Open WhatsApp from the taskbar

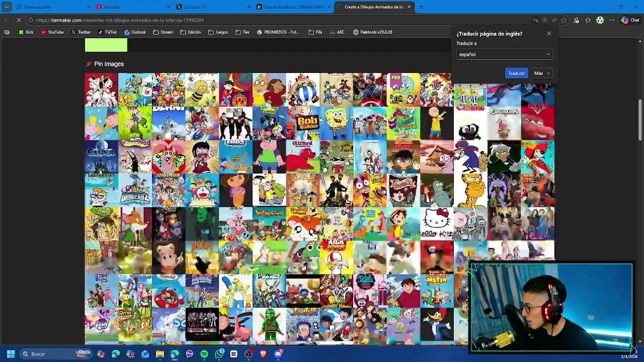point(219,354)
